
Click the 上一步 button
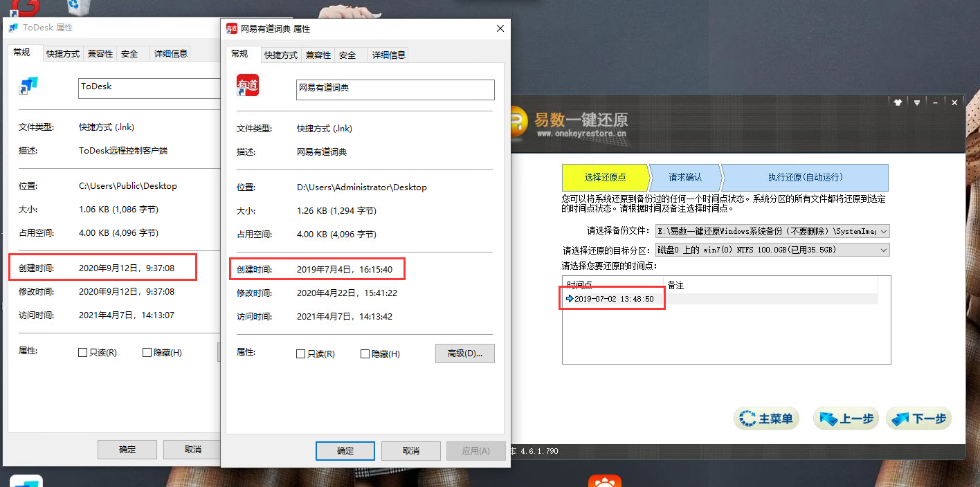coord(846,419)
